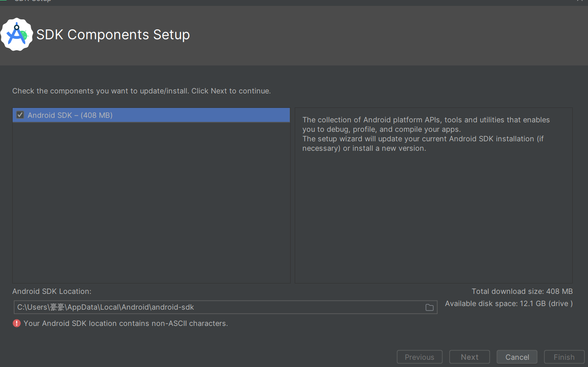
Task: Cancel the SDK setup wizard
Action: tap(517, 357)
